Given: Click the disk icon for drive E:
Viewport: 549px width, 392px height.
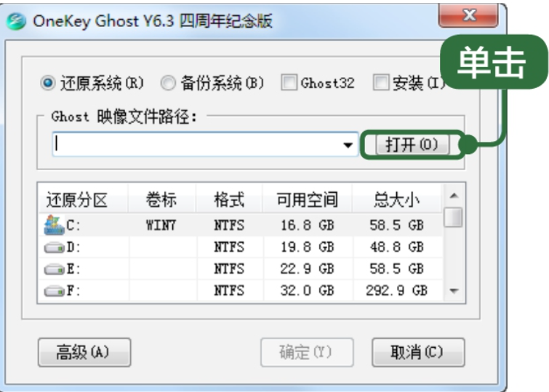Looking at the screenshot, I should coord(54,269).
